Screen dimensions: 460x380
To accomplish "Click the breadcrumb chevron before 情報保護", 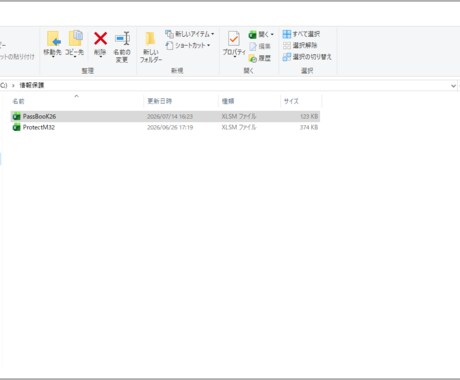I will click(13, 86).
